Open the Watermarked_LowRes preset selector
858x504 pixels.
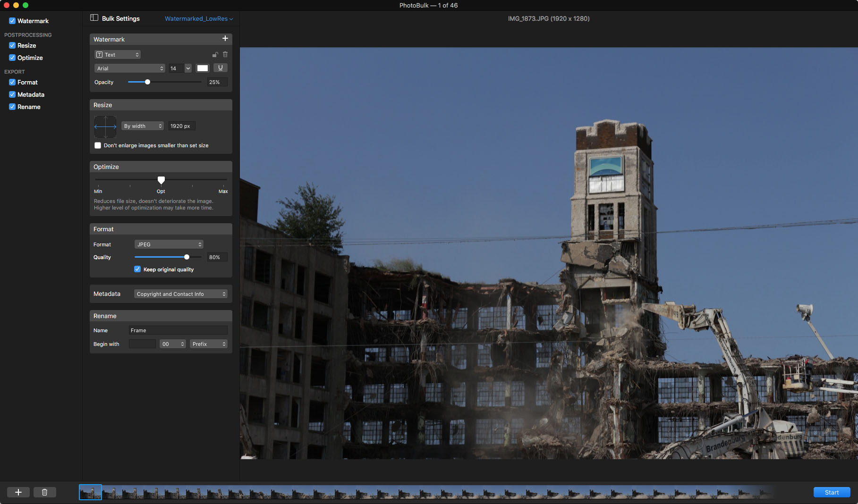(198, 18)
